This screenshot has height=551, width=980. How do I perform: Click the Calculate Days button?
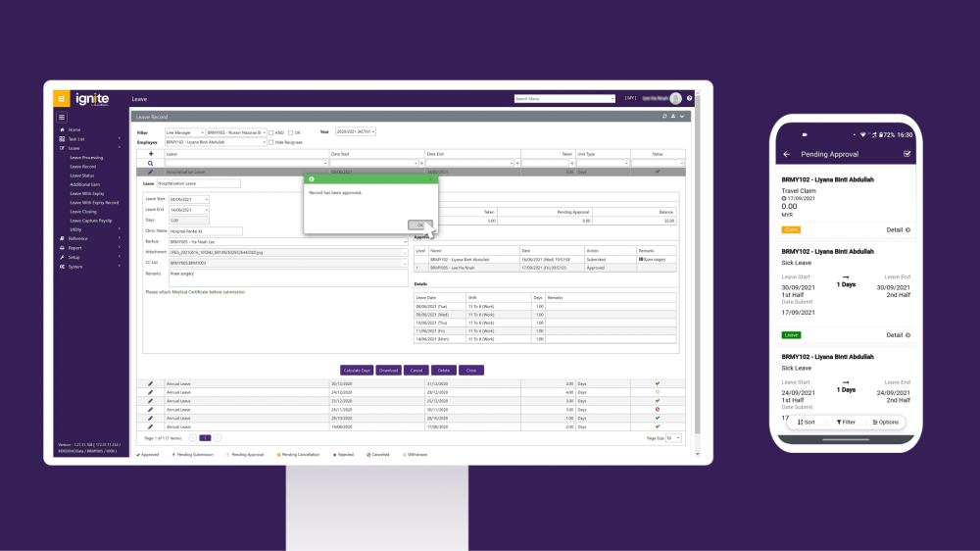pyautogui.click(x=357, y=371)
